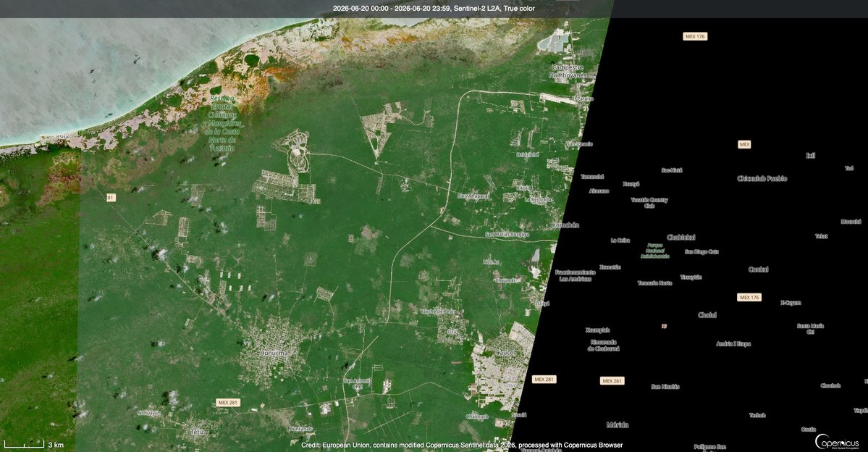Screen dimensions: 868x452
Task: Click the Andria I Etapa label
Action: tap(733, 344)
